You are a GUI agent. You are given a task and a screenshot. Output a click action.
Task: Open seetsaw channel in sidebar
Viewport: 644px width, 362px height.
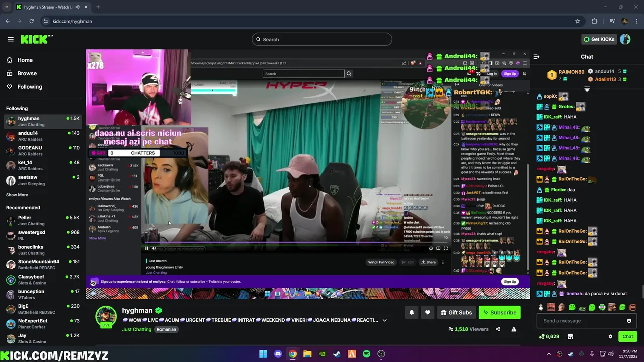pos(42,180)
